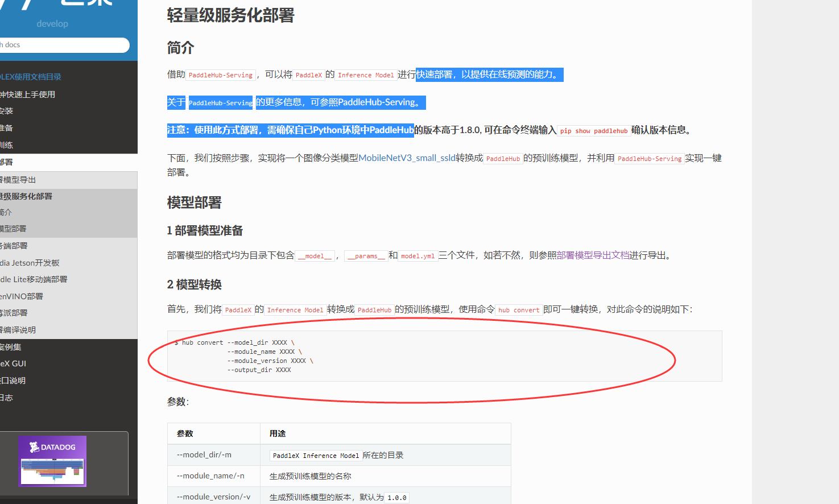Viewport: 839px width, 504px height.
Task: Follow the MobileNetV3_small_ssld link
Action: coord(407,158)
